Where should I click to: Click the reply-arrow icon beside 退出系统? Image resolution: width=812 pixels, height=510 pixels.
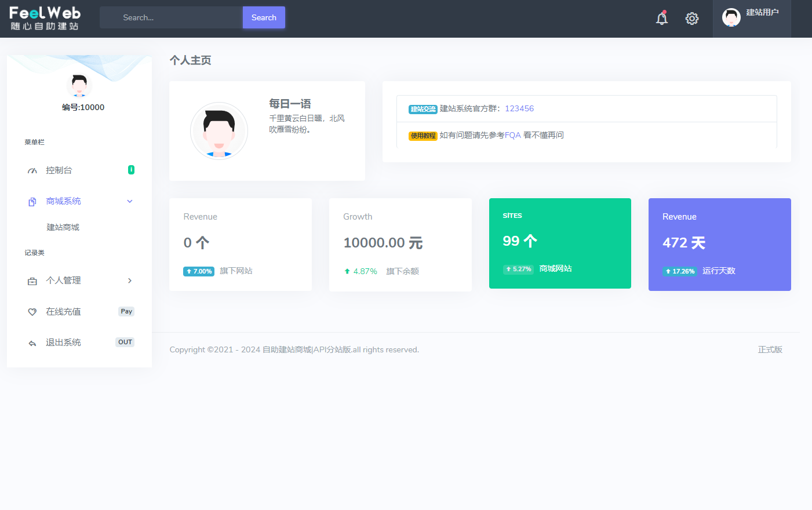[32, 343]
